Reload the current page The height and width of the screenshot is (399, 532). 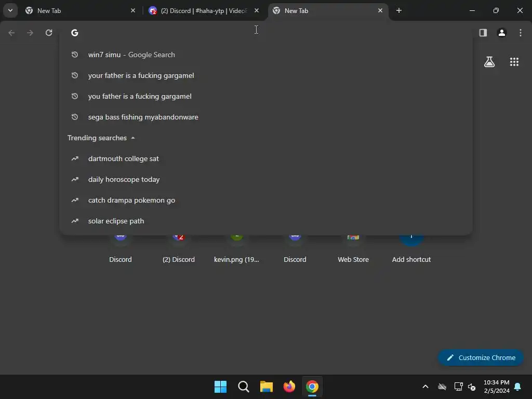[49, 33]
